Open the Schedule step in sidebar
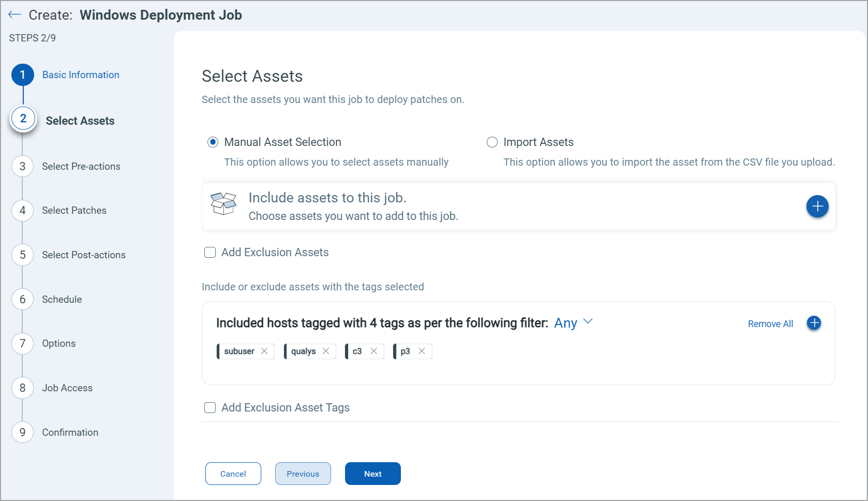The width and height of the screenshot is (868, 501). (62, 299)
